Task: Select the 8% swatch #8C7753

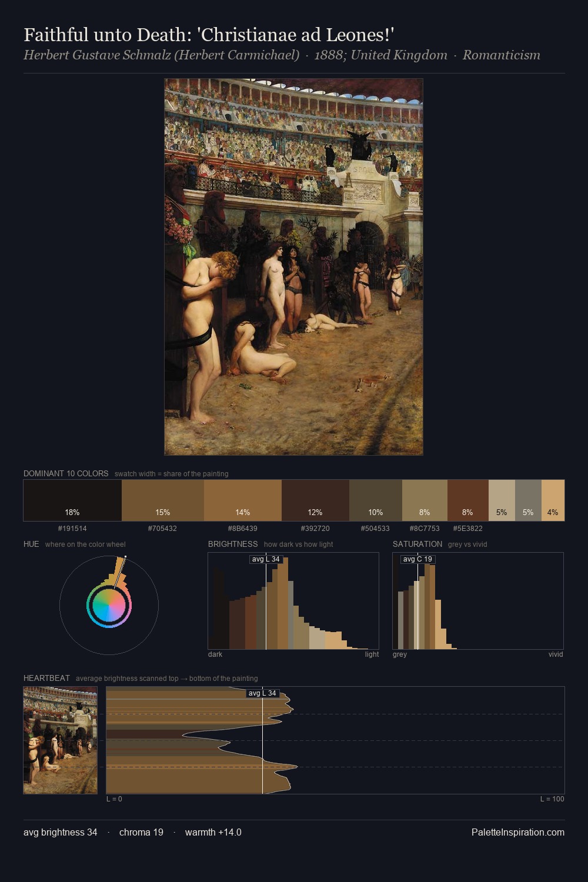Action: pyautogui.click(x=425, y=500)
